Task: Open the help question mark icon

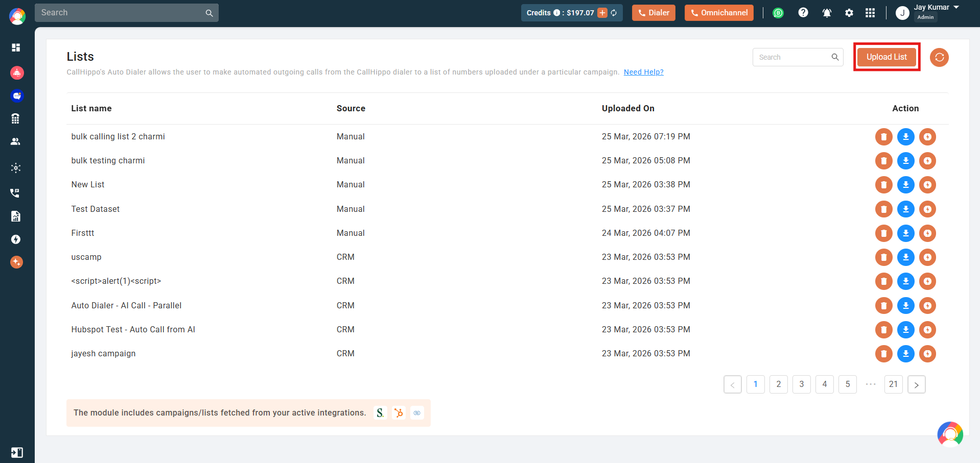Action: click(803, 12)
